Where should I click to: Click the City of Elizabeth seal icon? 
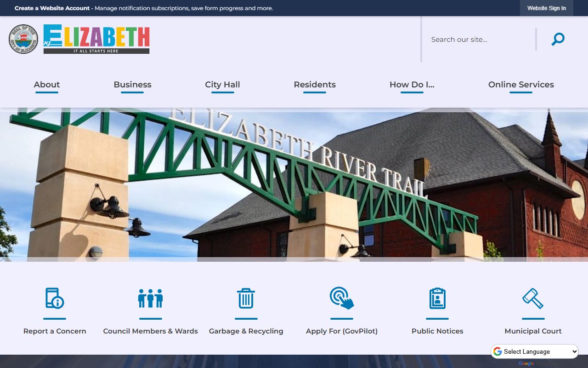click(x=23, y=39)
